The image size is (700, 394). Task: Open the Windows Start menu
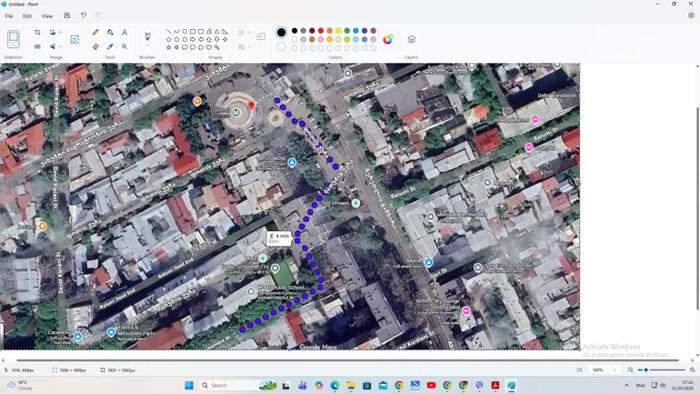(x=189, y=385)
